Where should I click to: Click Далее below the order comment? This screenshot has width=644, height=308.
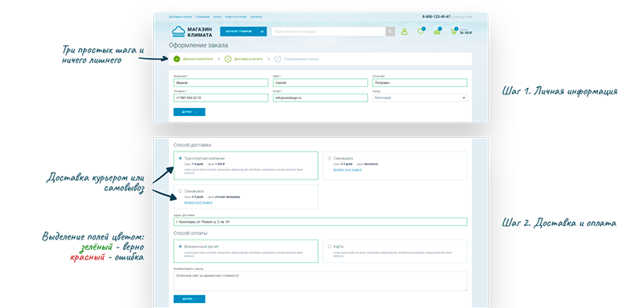click(189, 299)
